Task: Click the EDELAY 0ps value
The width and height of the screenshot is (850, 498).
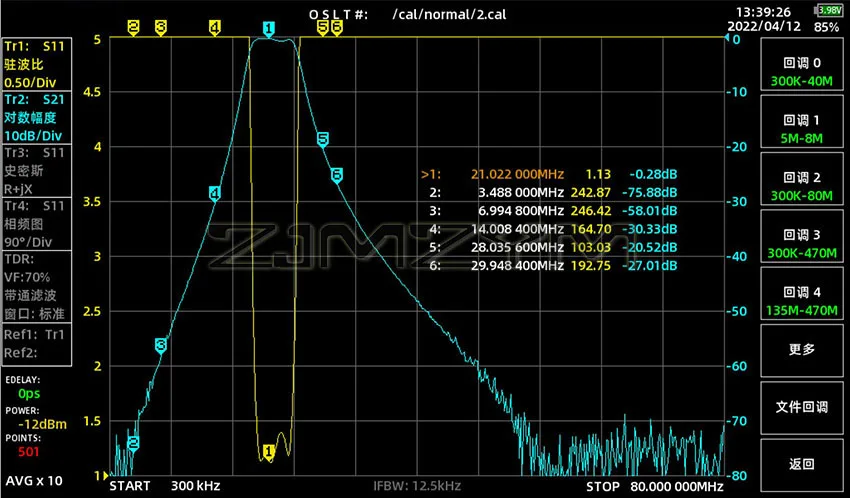Action: point(29,393)
